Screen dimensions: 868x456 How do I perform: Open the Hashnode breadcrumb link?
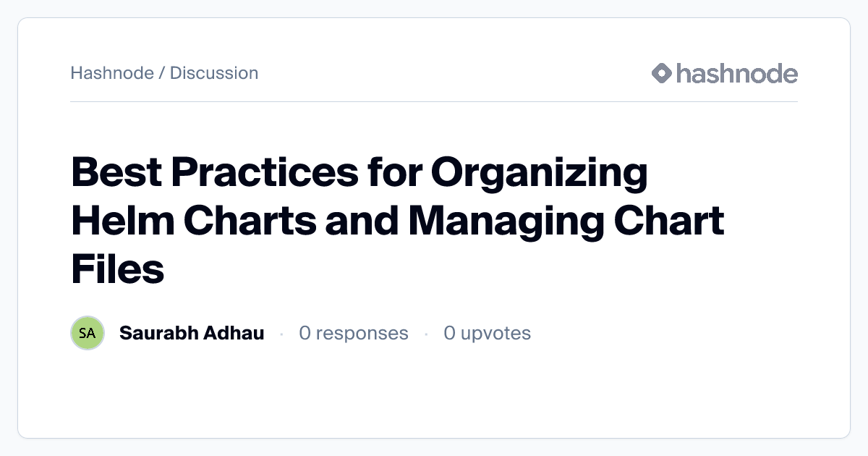pyautogui.click(x=112, y=73)
